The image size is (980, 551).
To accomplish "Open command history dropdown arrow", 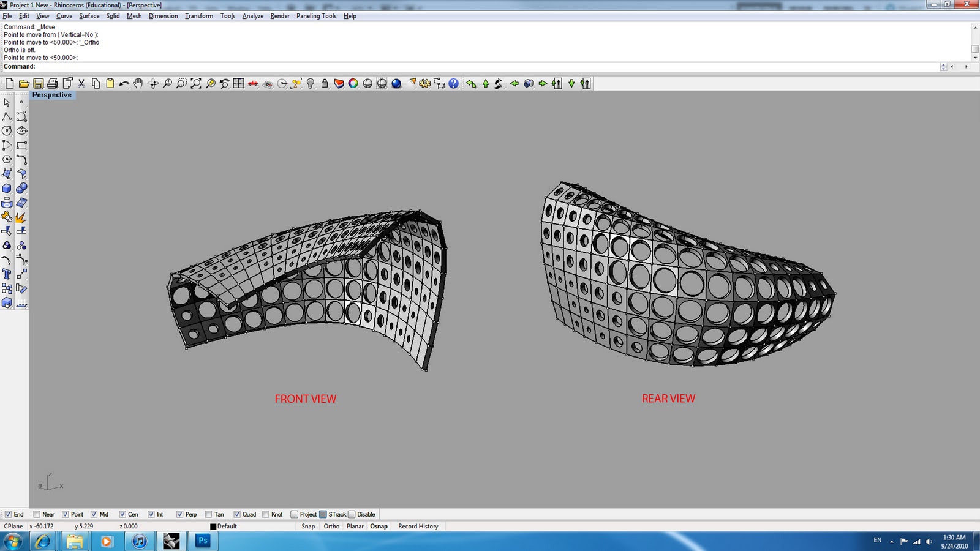I will (x=944, y=66).
